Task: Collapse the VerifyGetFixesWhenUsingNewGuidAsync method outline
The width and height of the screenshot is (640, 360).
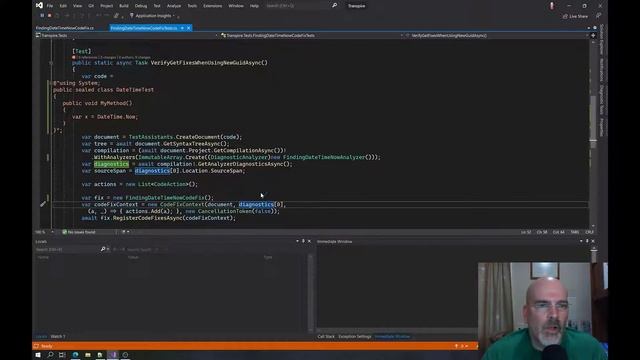Action: 51,63
